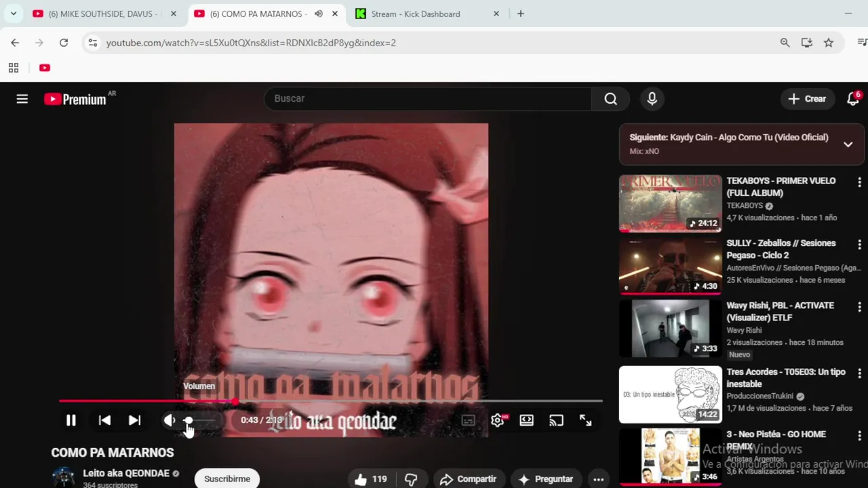Screen dimensions: 868x488
Task: Close the MIKE SOUTHSIDE, DAVUS tab
Action: click(x=174, y=14)
